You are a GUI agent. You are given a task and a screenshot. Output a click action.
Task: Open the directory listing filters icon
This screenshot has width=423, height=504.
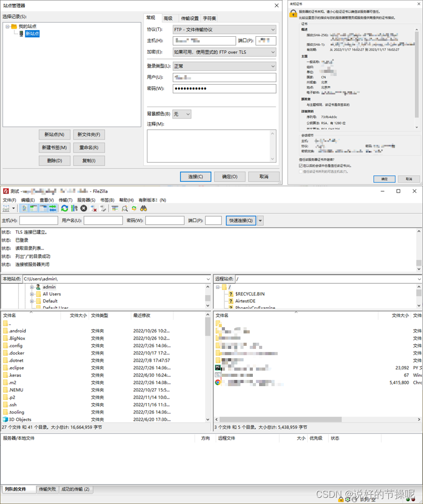tap(115, 209)
